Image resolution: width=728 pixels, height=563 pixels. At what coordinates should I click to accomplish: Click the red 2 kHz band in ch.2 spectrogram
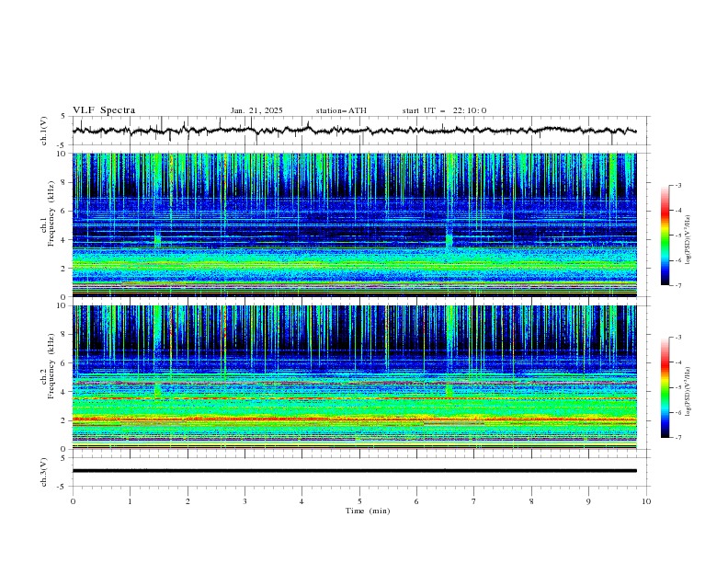[354, 419]
